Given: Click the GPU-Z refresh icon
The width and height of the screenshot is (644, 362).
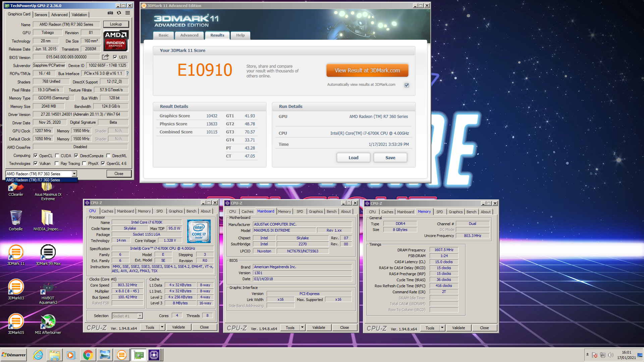Looking at the screenshot, I should [x=119, y=13].
